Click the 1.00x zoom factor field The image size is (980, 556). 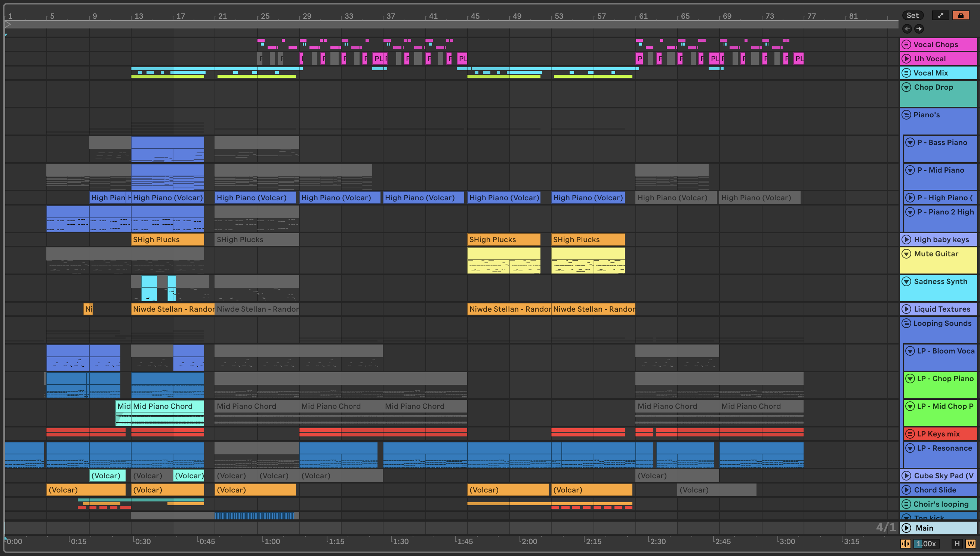point(926,543)
